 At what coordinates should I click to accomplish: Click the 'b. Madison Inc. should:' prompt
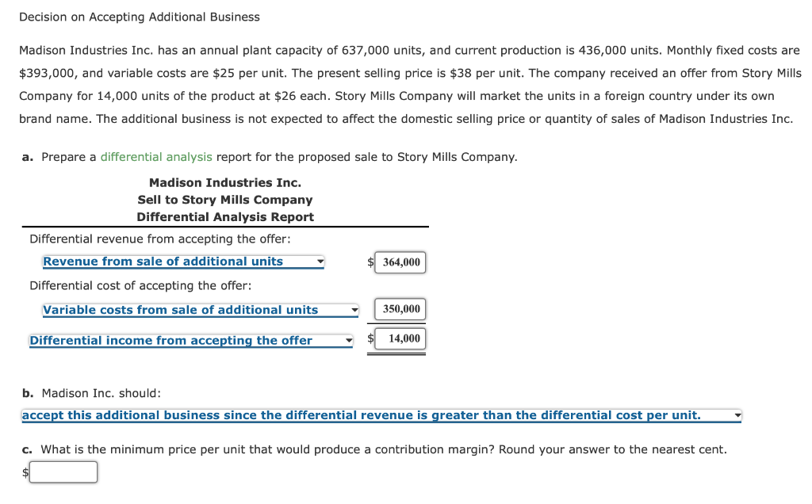[x=91, y=393]
